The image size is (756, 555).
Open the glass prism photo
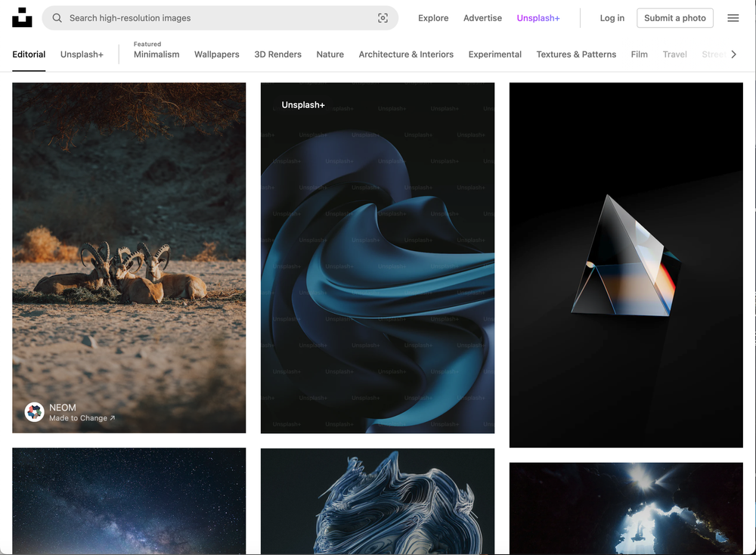coord(626,265)
